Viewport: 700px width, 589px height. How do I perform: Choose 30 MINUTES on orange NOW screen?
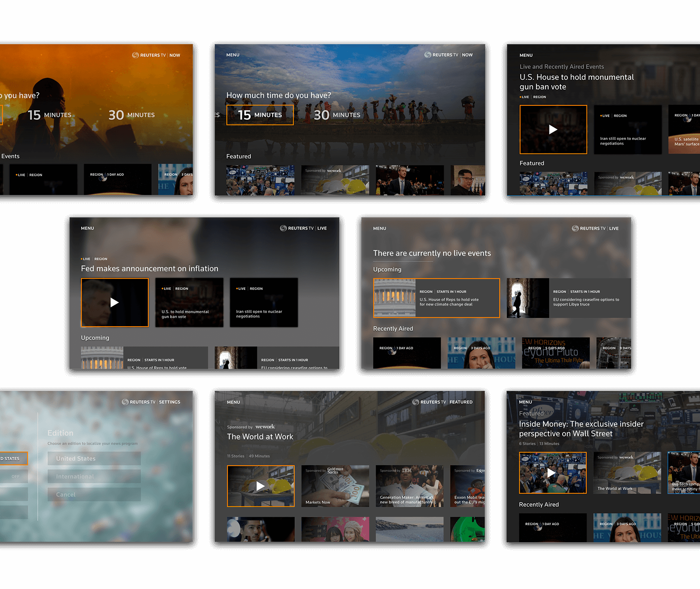click(132, 115)
